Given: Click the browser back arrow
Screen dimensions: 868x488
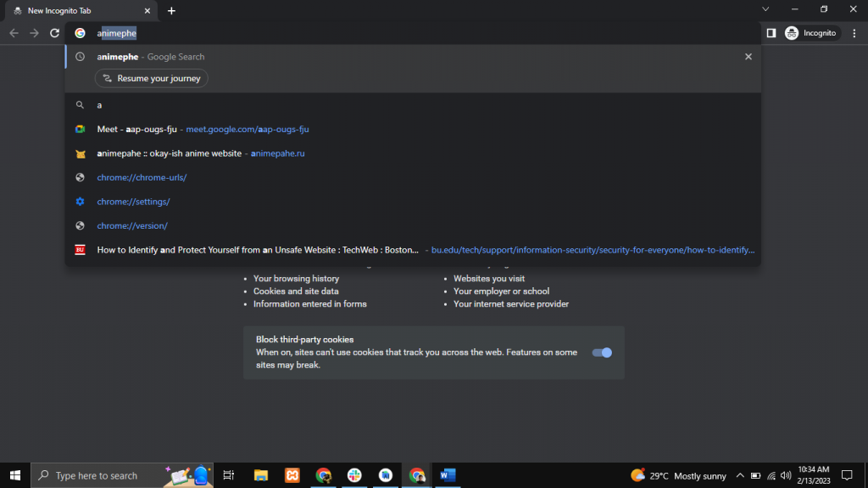Looking at the screenshot, I should (x=14, y=33).
